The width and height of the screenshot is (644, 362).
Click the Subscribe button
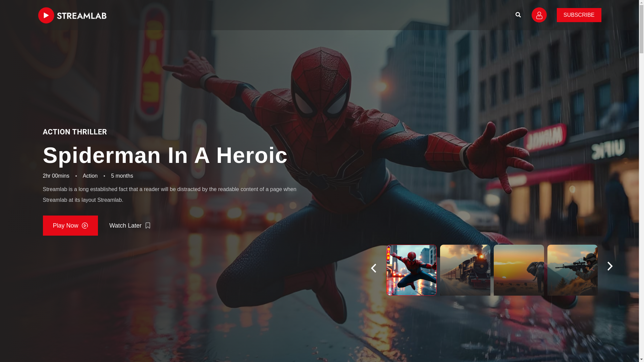(x=579, y=15)
